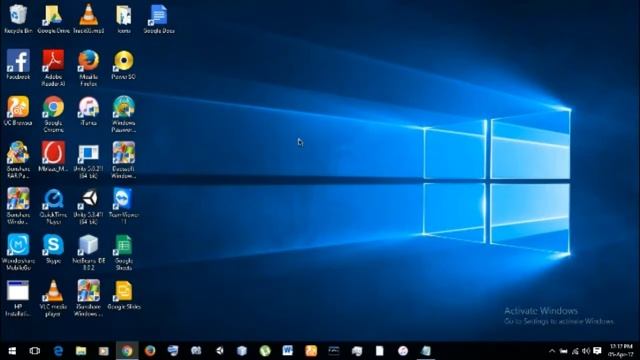Open the taskbar clock and date
This screenshot has width=640, height=360.
[621, 351]
